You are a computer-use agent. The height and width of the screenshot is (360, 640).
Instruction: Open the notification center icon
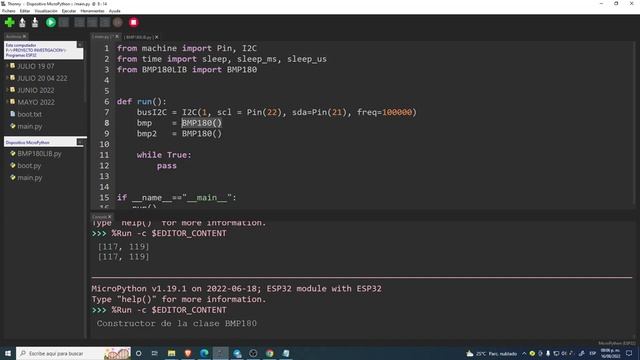pos(629,353)
